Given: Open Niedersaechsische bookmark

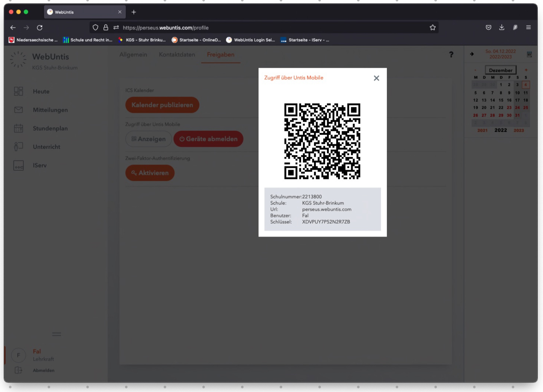Looking at the screenshot, I should tap(33, 40).
